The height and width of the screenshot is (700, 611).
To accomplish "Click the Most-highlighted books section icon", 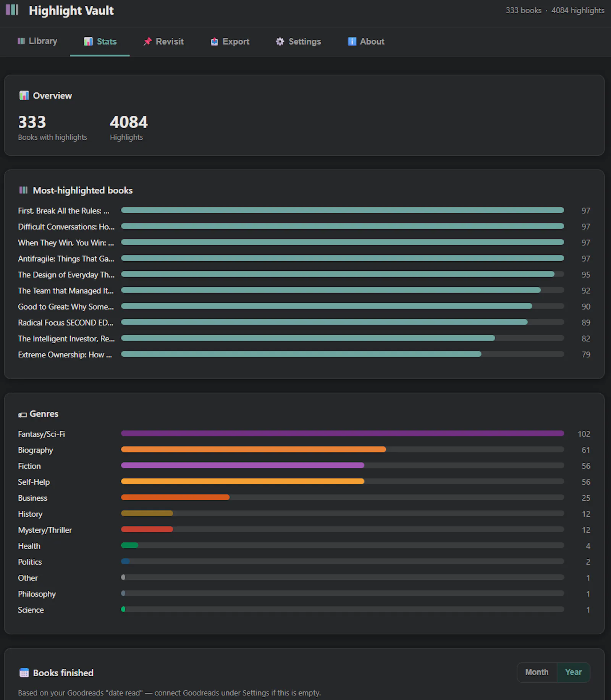I will tap(23, 190).
